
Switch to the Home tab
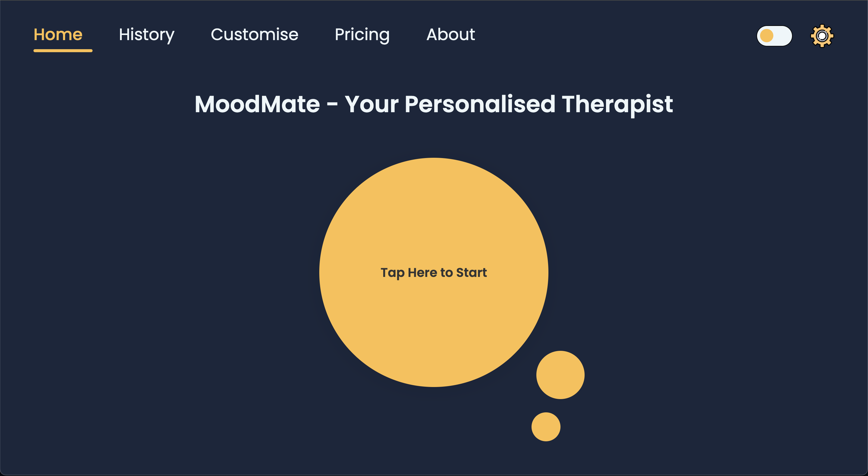(58, 34)
